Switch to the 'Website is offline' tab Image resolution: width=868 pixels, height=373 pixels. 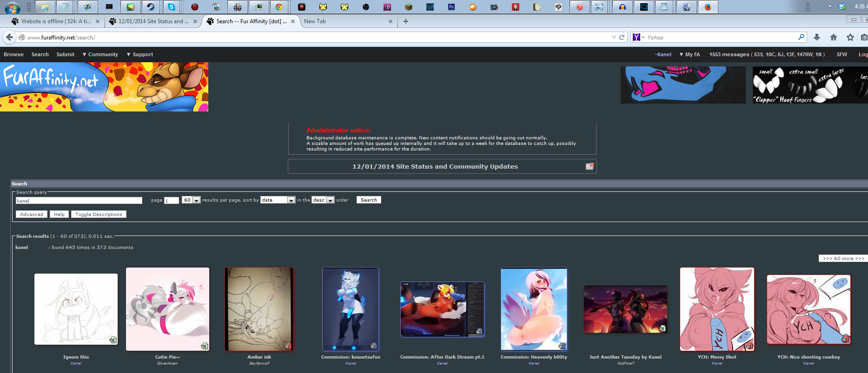pyautogui.click(x=55, y=21)
